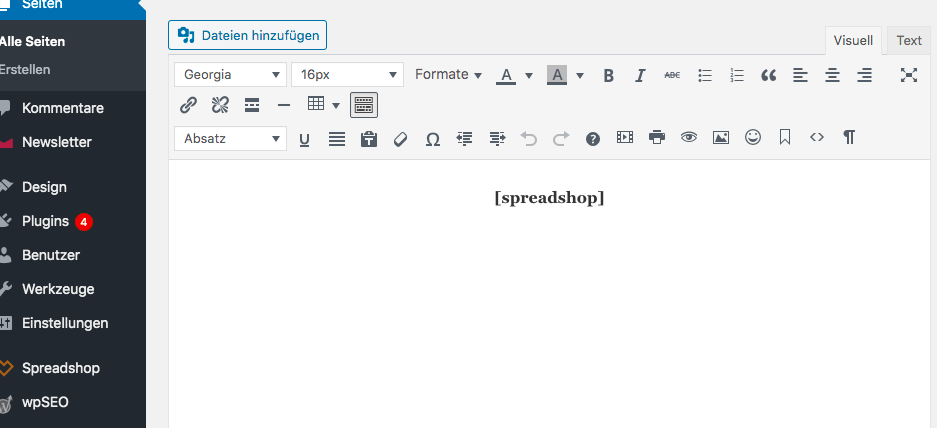Open the source code icon
The image size is (937, 428).
pyautogui.click(x=816, y=138)
